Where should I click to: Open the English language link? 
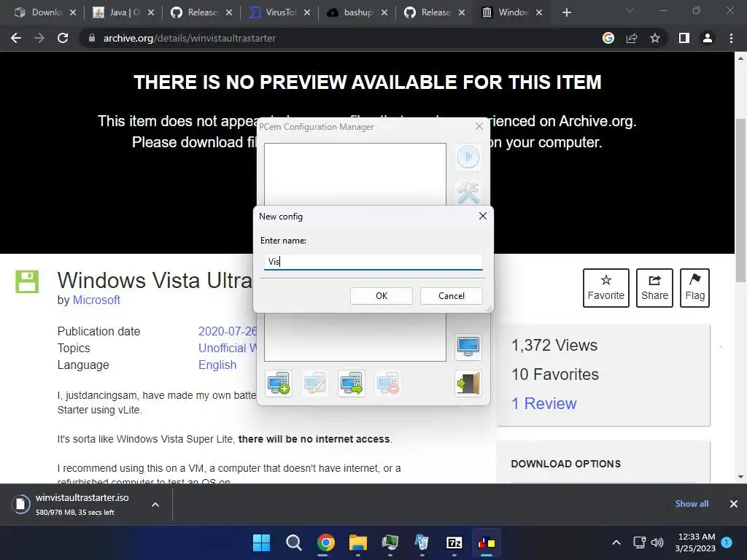coord(217,365)
